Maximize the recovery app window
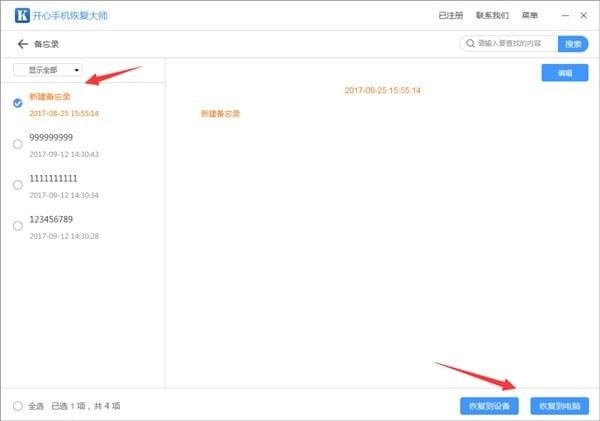This screenshot has height=421, width=600. coord(577,16)
